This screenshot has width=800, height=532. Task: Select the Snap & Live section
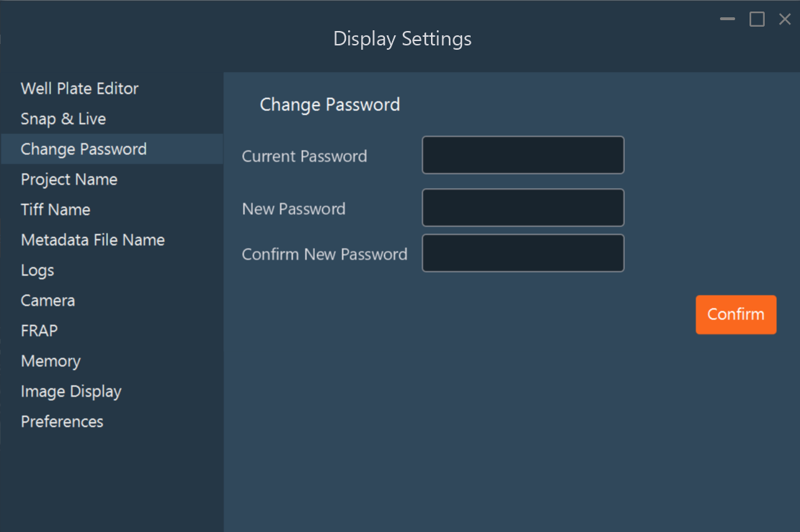click(63, 118)
